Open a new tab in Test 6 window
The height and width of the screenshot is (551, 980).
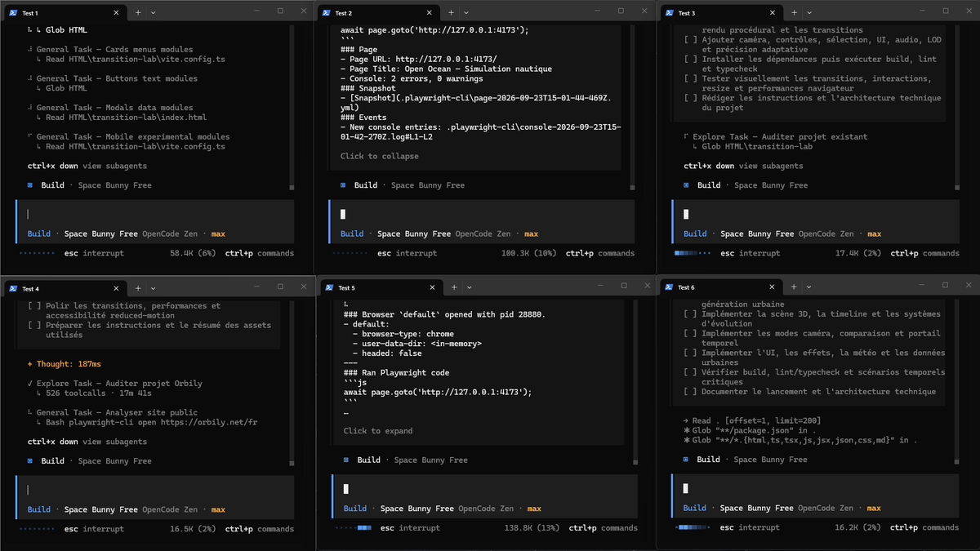pyautogui.click(x=795, y=287)
